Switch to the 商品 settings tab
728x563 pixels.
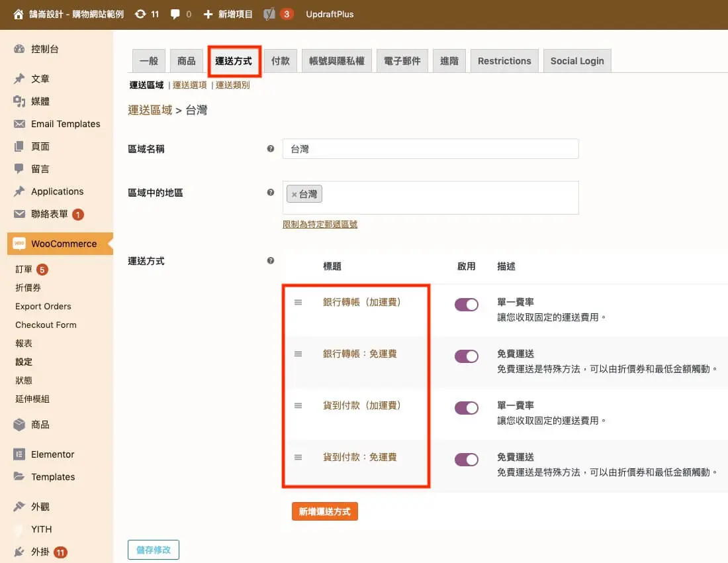(186, 61)
